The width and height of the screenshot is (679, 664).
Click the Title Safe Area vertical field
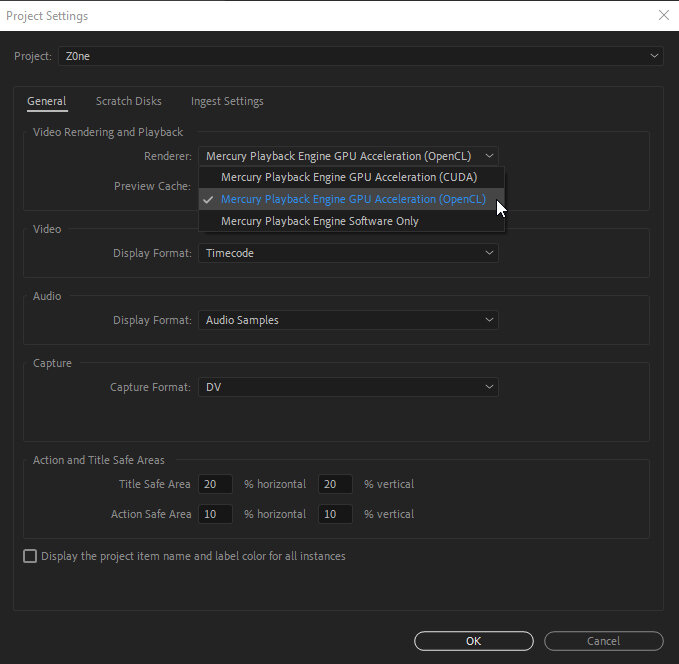tap(335, 484)
